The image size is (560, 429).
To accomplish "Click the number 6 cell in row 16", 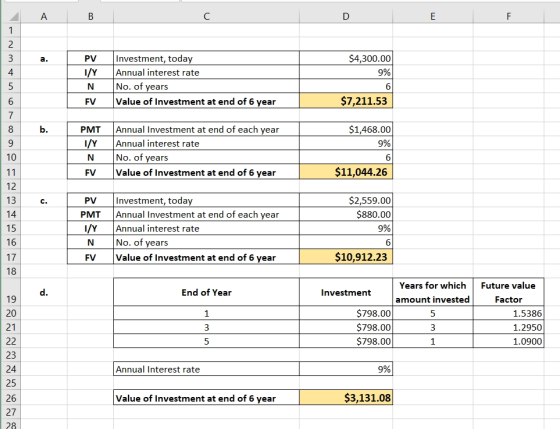I will click(x=346, y=243).
